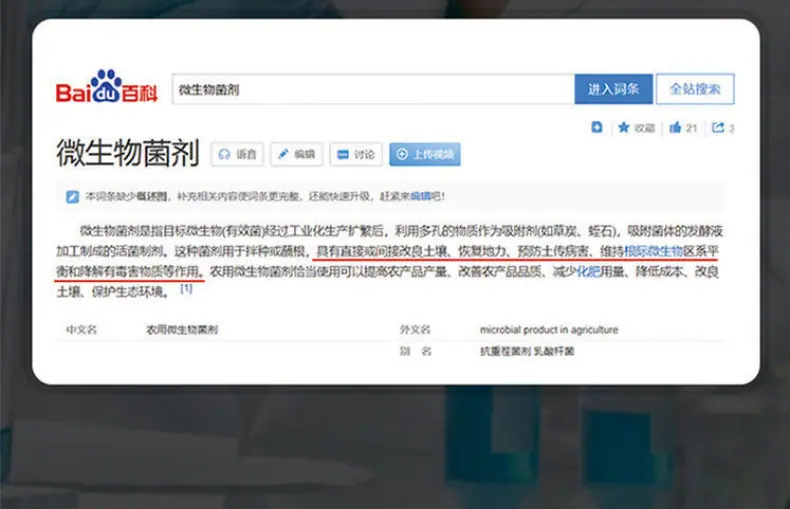Image resolution: width=790 pixels, height=509 pixels.
Task: Click the headphone 语音 audio button
Action: 237,154
